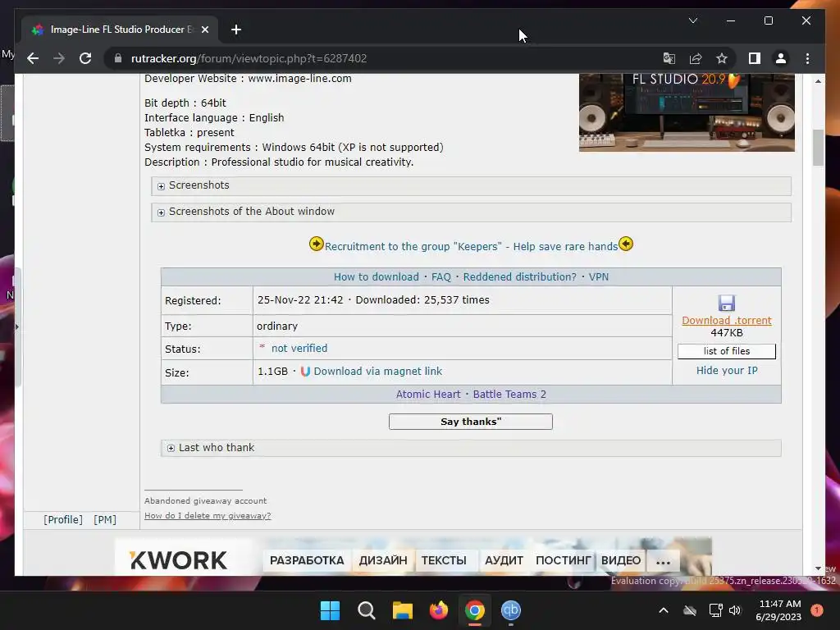The height and width of the screenshot is (630, 840).
Task: Click list of files button
Action: [x=727, y=351]
